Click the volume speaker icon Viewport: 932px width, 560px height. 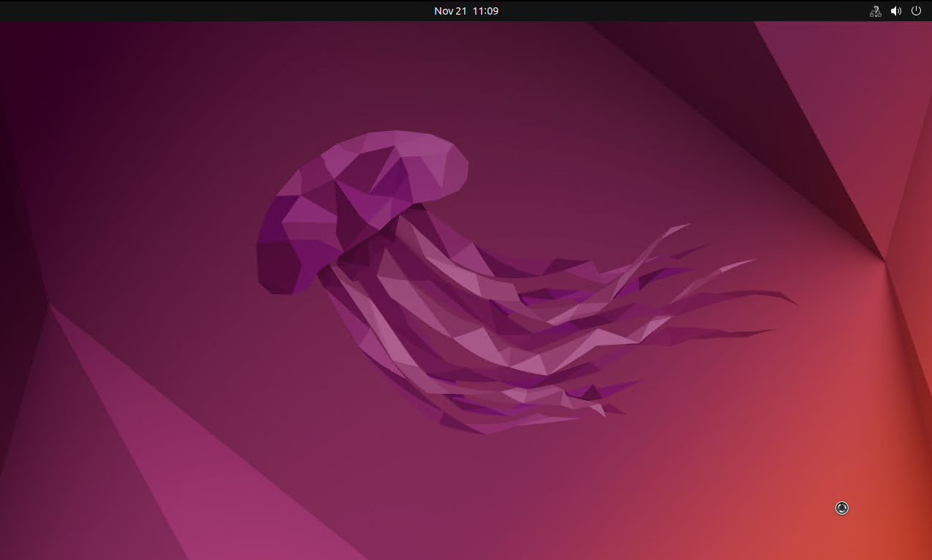[895, 11]
